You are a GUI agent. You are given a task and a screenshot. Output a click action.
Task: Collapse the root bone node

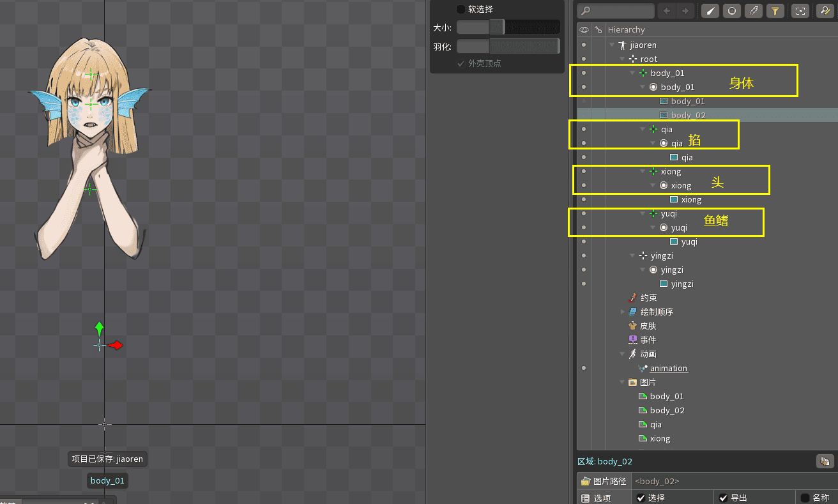(622, 59)
